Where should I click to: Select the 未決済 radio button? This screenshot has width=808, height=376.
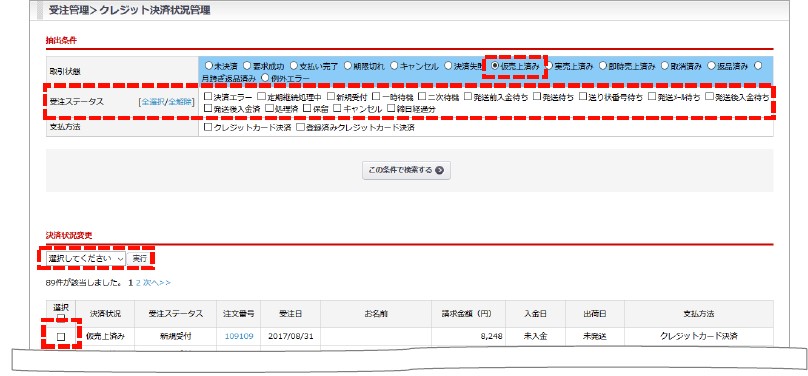208,66
